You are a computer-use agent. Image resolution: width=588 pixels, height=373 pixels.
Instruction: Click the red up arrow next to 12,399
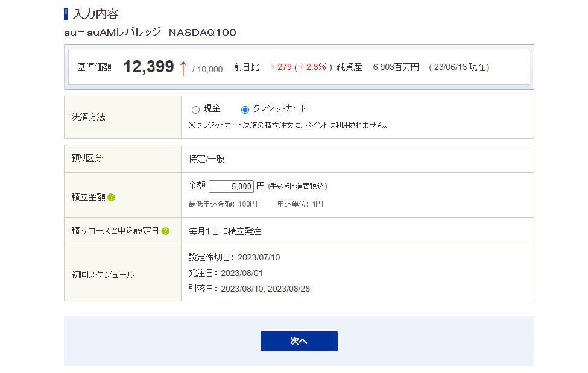pos(183,67)
